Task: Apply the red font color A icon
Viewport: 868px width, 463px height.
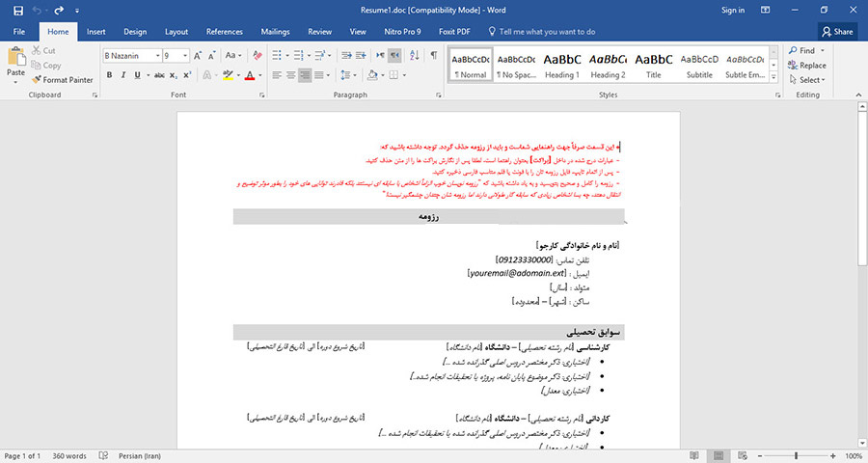Action: click(250, 75)
